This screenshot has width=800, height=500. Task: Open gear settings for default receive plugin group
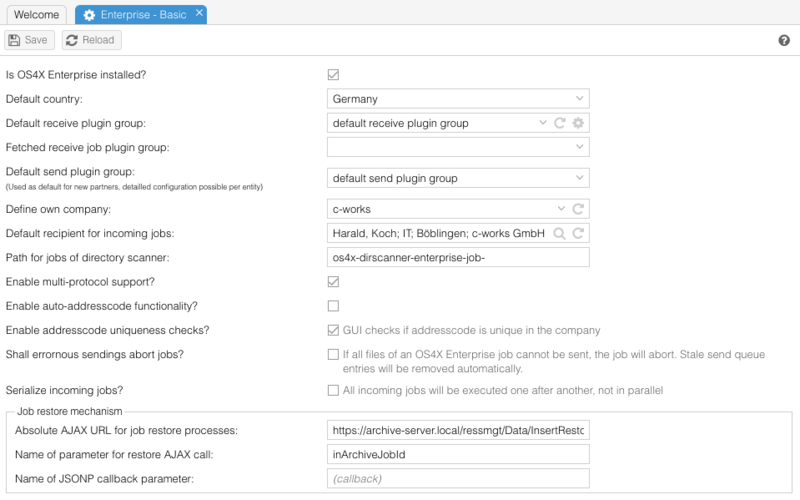pyautogui.click(x=578, y=123)
